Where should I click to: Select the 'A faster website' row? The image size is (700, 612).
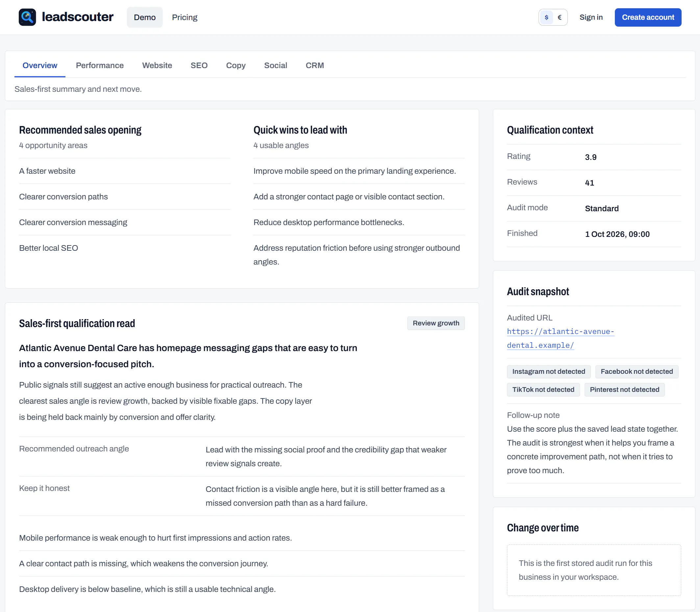coord(125,171)
